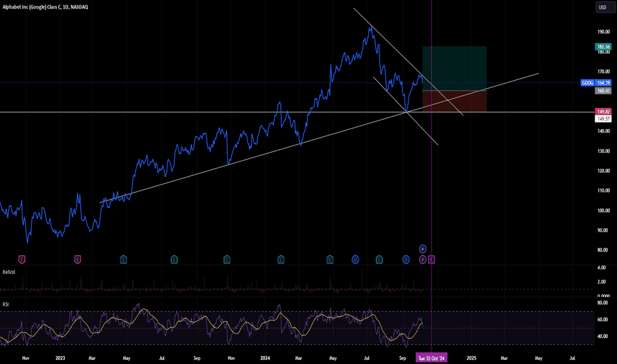The width and height of the screenshot is (617, 364).
Task: Click the 170.00 price axis label
Action: click(x=603, y=71)
